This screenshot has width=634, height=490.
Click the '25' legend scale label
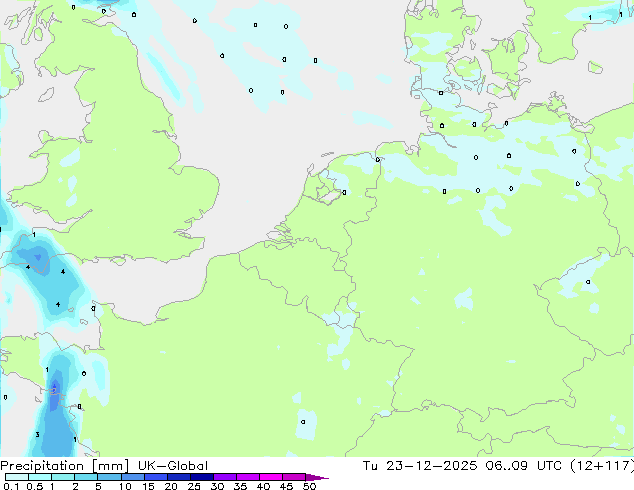pos(194,486)
